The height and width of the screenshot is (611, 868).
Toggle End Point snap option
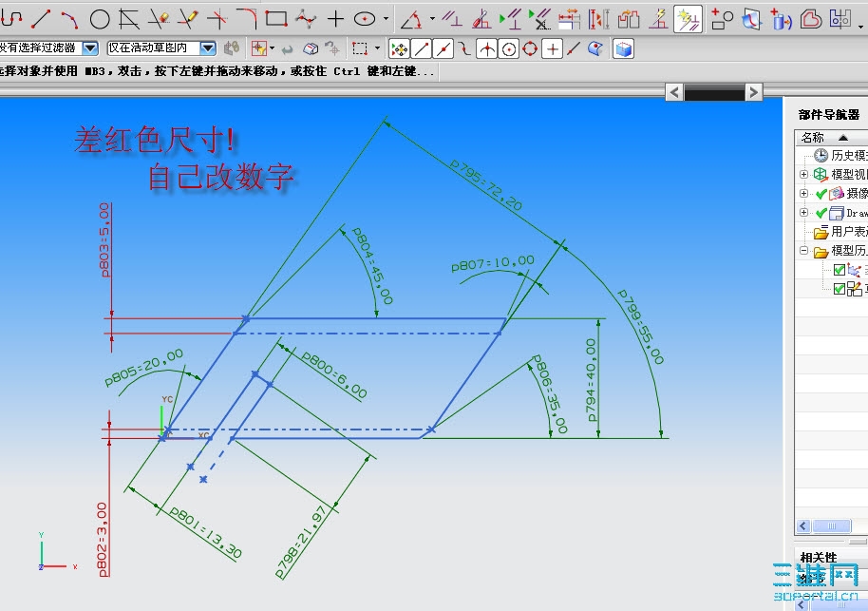[422, 49]
